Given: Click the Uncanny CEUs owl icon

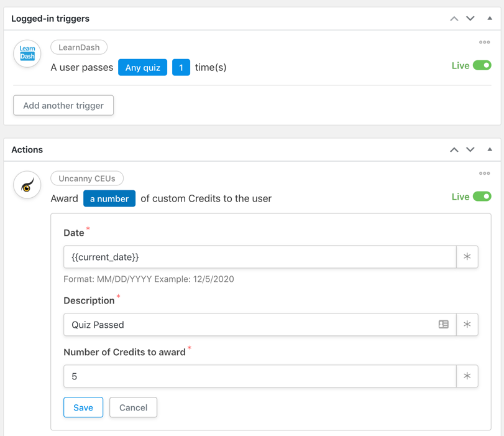Looking at the screenshot, I should tap(27, 185).
